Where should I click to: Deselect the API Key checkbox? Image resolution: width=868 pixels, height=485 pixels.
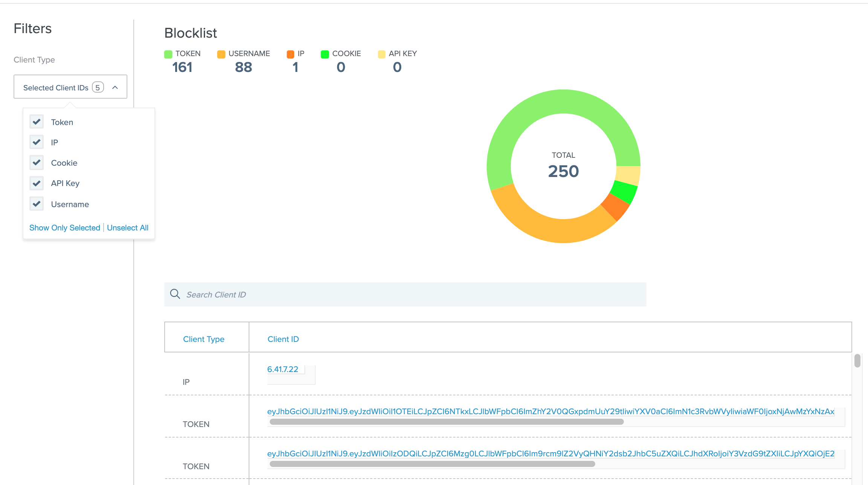37,183
